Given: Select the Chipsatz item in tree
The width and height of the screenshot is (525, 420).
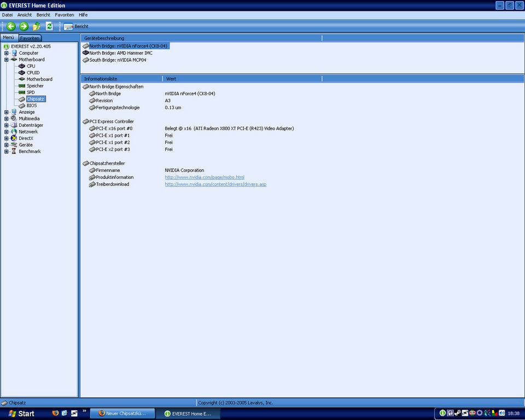Looking at the screenshot, I should (x=36, y=99).
